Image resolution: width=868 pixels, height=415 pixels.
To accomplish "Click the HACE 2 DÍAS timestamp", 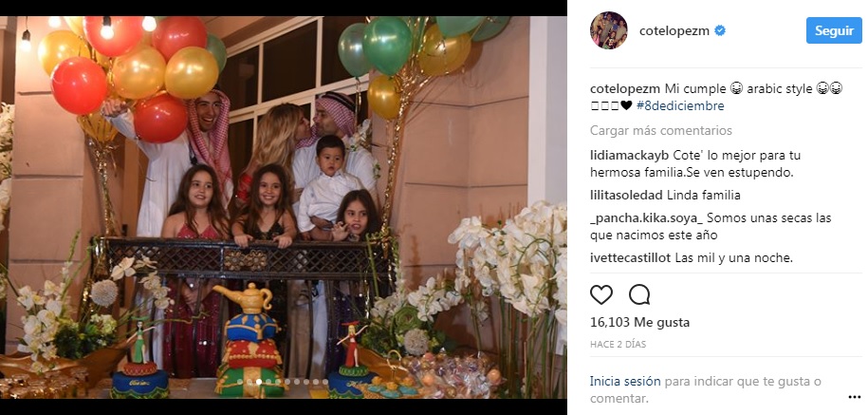I will pyautogui.click(x=618, y=344).
